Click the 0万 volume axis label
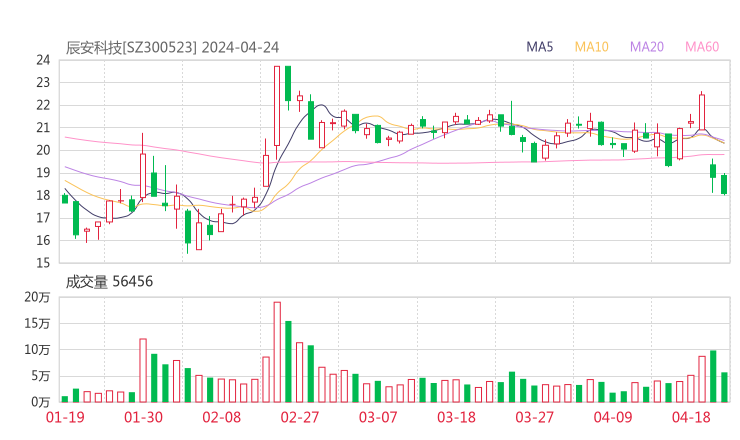The image size is (740, 440). pyautogui.click(x=41, y=402)
